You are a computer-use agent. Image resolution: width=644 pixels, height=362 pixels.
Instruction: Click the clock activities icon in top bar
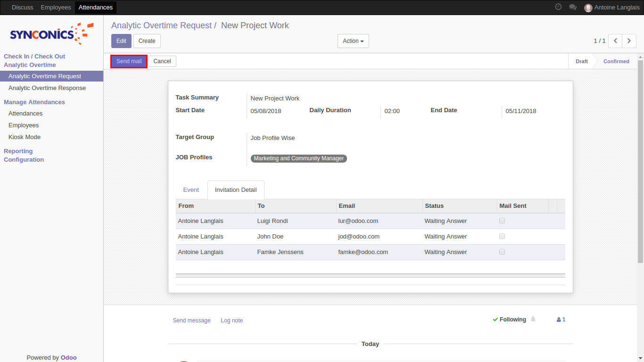pyautogui.click(x=558, y=7)
